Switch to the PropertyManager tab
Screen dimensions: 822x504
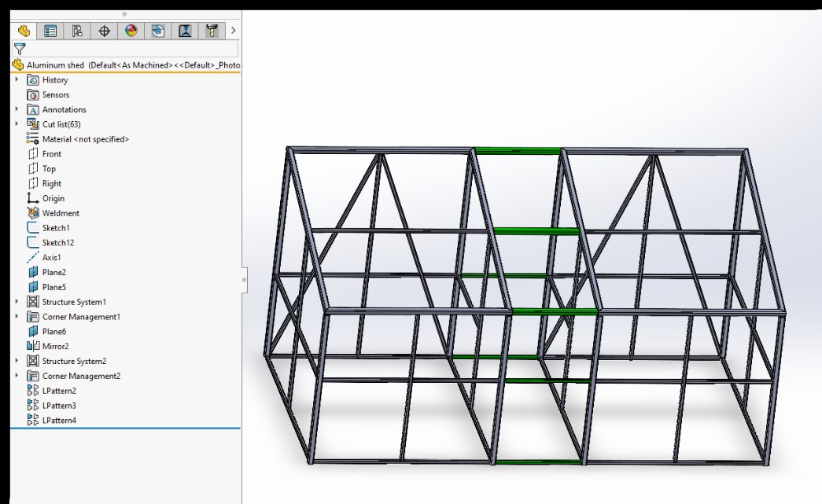coord(50,31)
